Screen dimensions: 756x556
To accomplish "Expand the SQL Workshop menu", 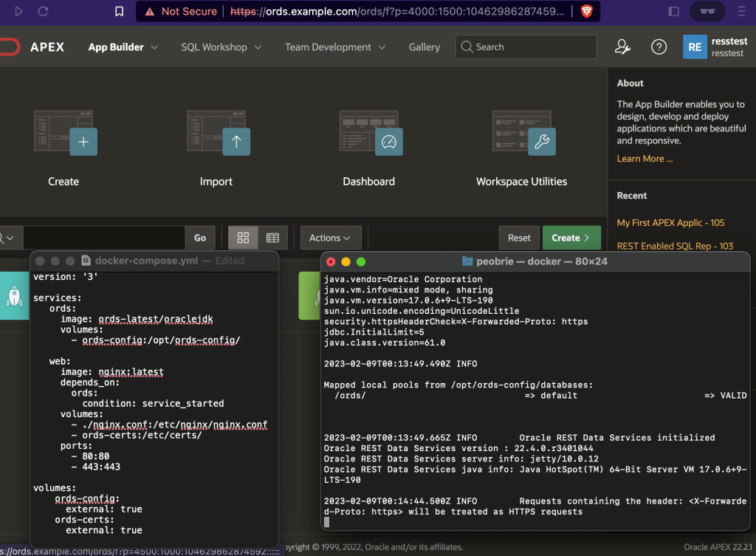I will (221, 47).
